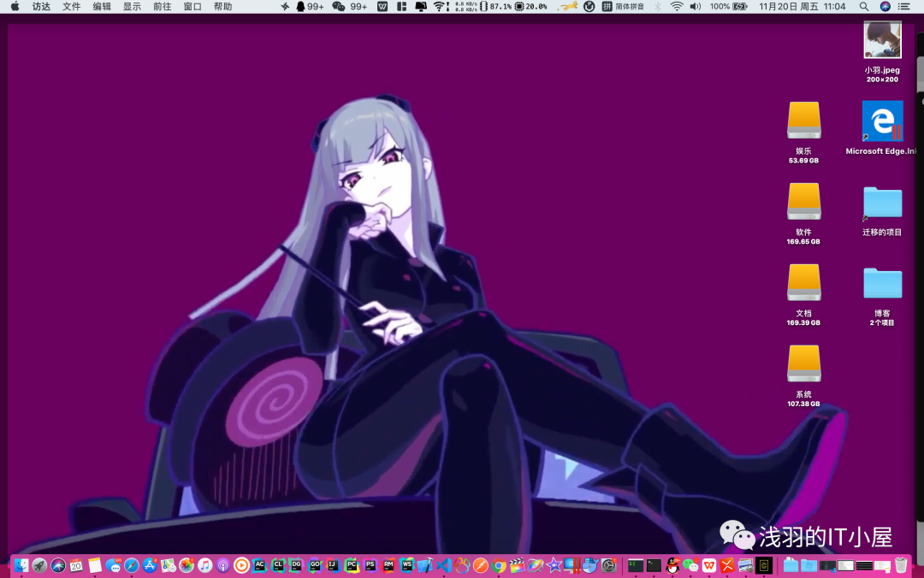924x578 pixels.
Task: Open Parallels Desktop in the Dock
Action: (572, 566)
